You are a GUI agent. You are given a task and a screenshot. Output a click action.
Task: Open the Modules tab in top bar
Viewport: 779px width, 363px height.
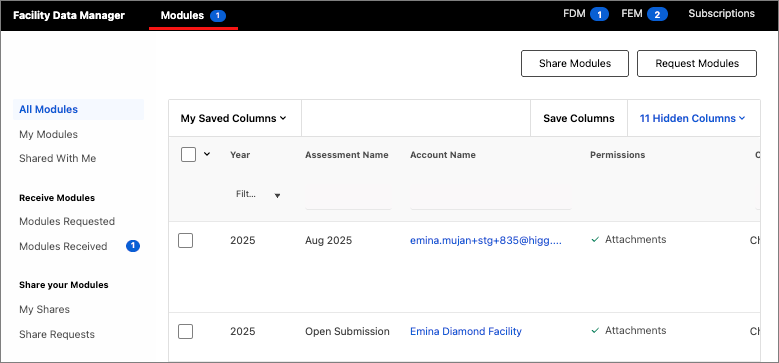tap(193, 15)
